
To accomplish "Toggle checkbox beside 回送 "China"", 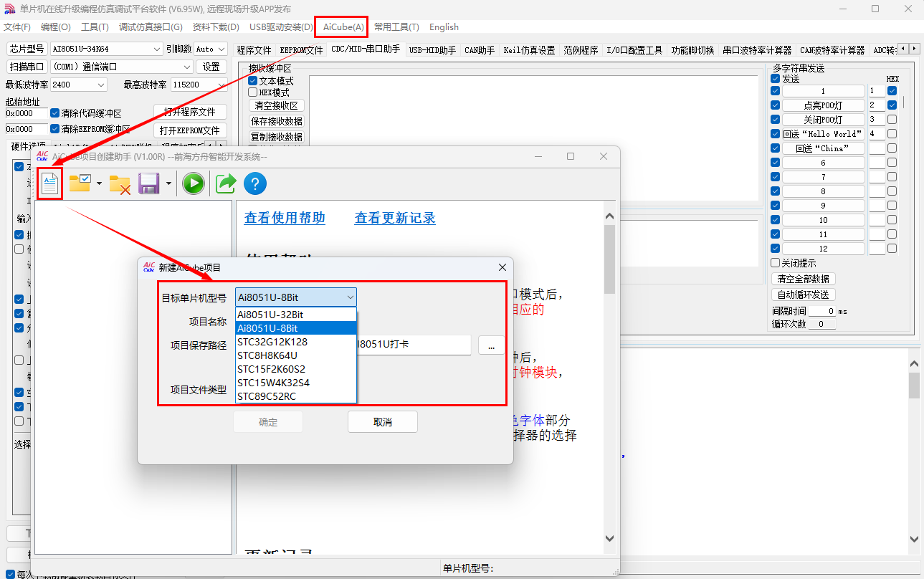I will click(x=775, y=148).
